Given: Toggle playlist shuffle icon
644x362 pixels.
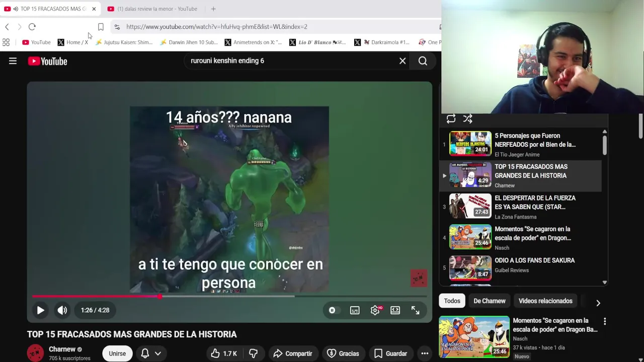Looking at the screenshot, I should coord(468,119).
